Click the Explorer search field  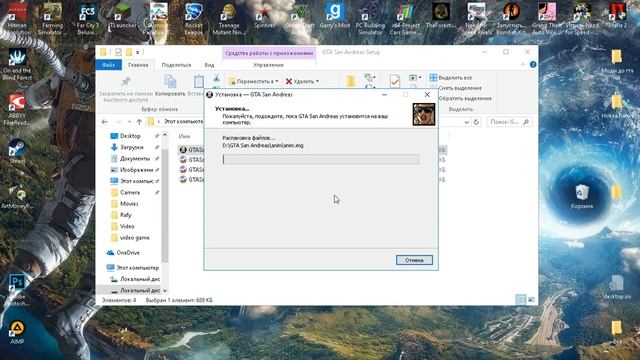509,122
